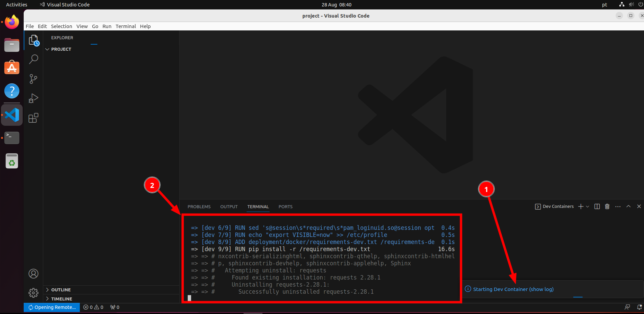Open the Edit menu
The width and height of the screenshot is (644, 314).
[x=42, y=26]
